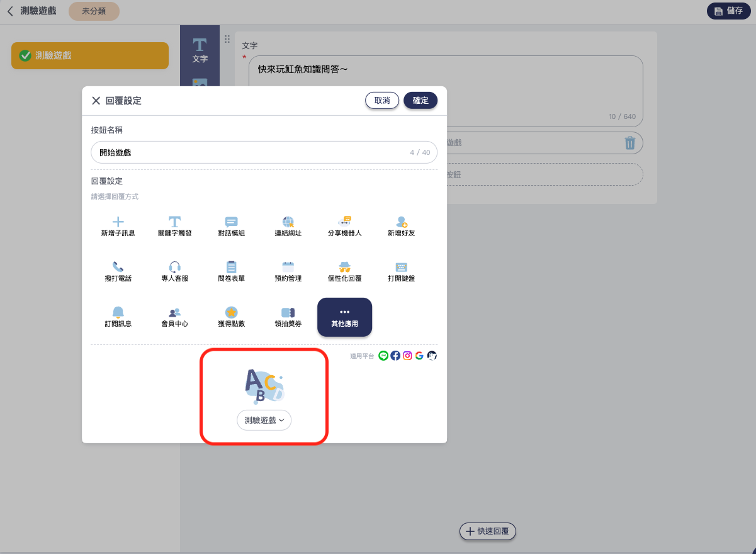This screenshot has width=756, height=554.
Task: Click the 未分類 category tag
Action: tap(94, 11)
